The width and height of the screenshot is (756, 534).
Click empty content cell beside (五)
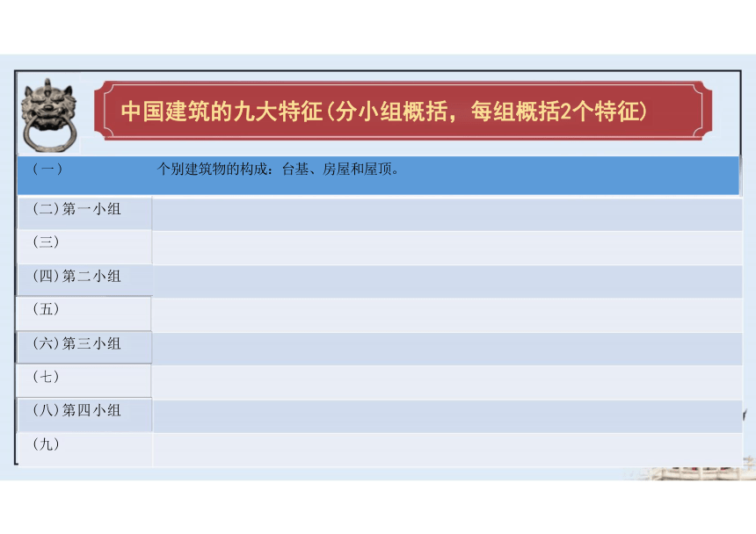pyautogui.click(x=447, y=315)
